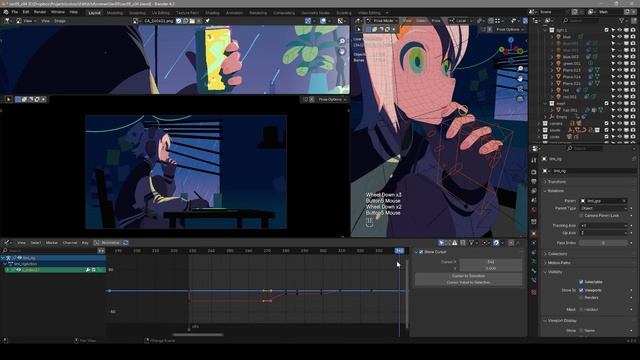Click the normalize auto-range icon beside Normalize
This screenshot has height=360, width=640.
pyautogui.click(x=126, y=242)
